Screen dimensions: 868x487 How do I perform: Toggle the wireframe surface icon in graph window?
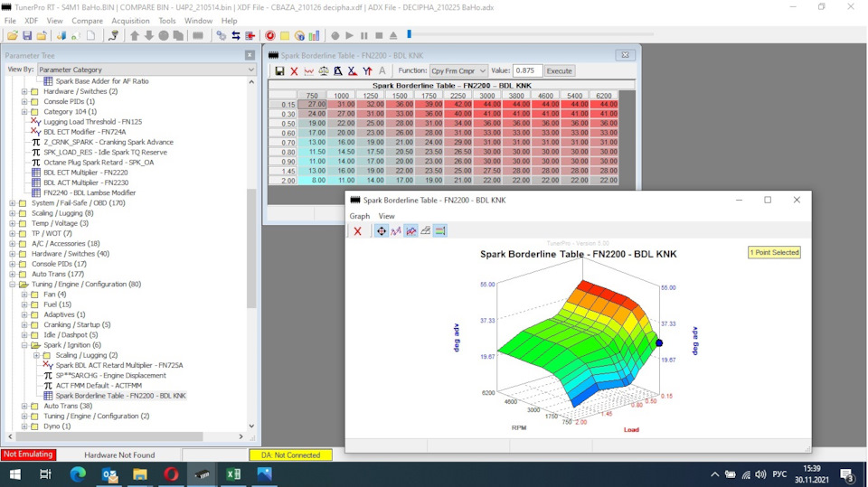426,231
